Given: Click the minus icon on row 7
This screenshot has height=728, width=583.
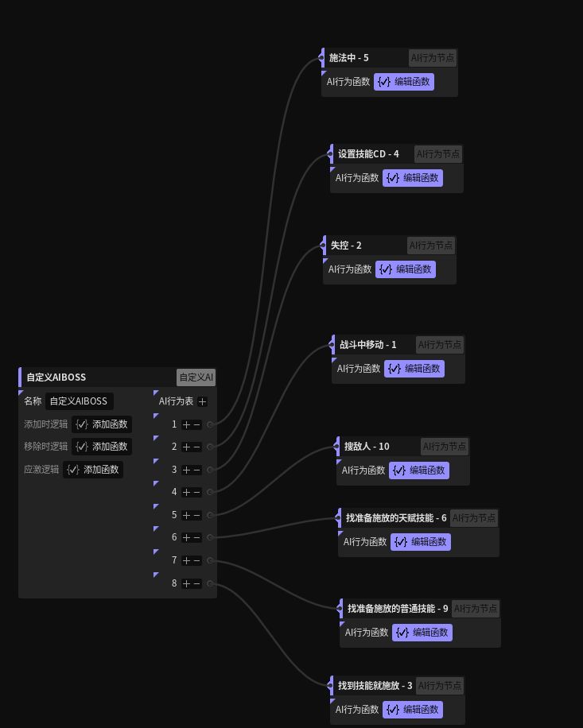Looking at the screenshot, I should tap(196, 560).
